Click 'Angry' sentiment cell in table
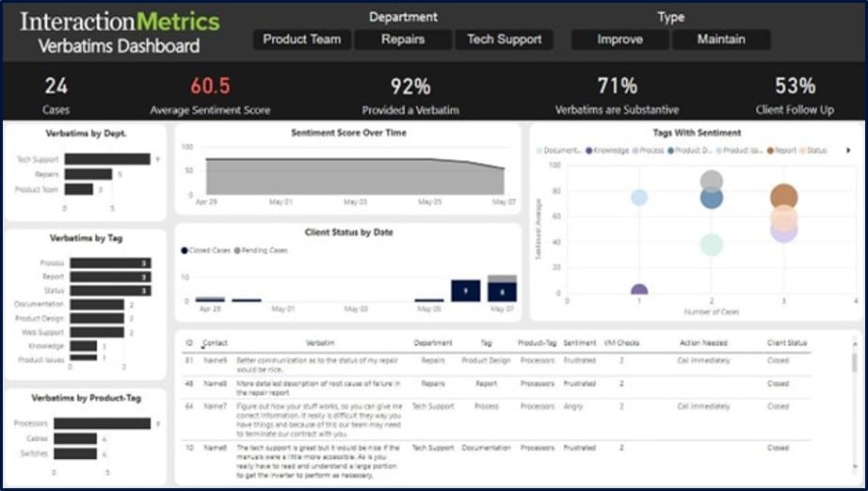This screenshot has height=491, width=868. 573,405
